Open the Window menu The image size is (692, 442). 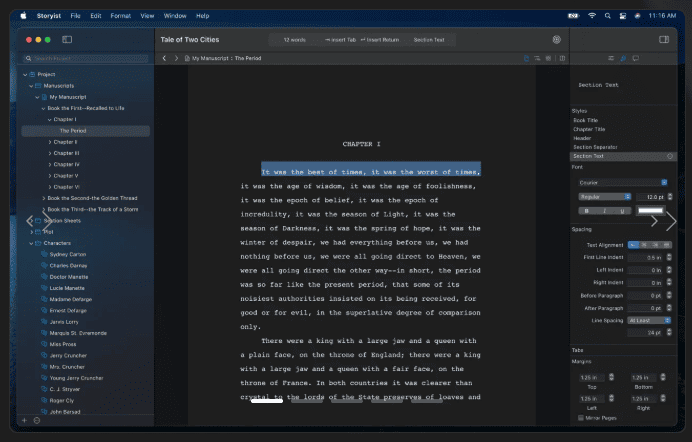tap(175, 16)
